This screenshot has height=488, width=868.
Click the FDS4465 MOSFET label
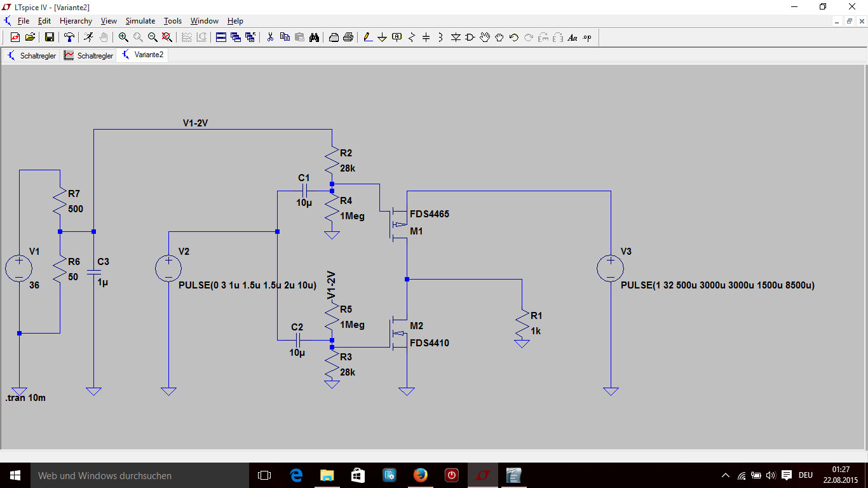(430, 214)
